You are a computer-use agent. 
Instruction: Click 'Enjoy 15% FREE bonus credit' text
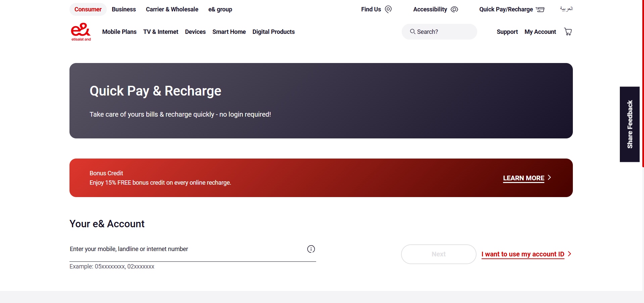[x=160, y=183]
